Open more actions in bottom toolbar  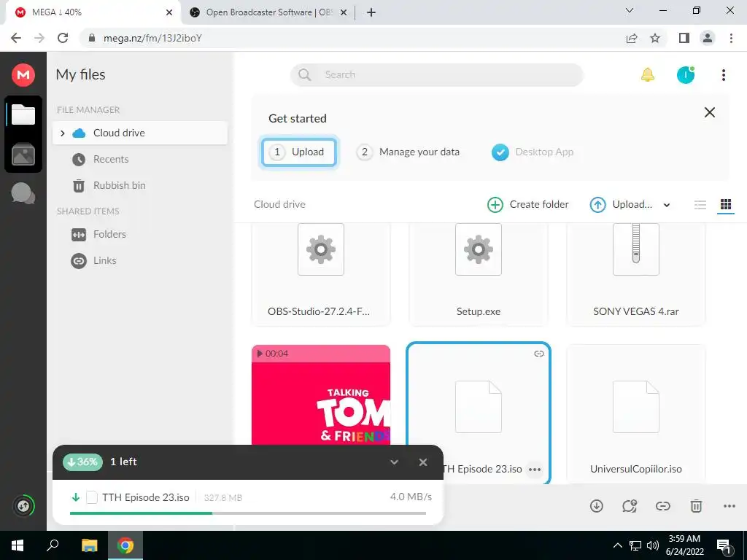[729, 506]
